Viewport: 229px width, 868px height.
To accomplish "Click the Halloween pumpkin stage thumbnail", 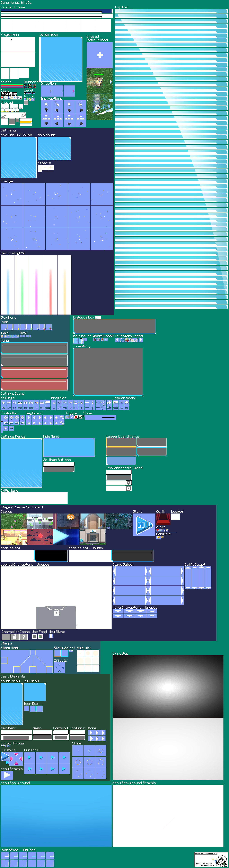I will (x=66, y=521).
